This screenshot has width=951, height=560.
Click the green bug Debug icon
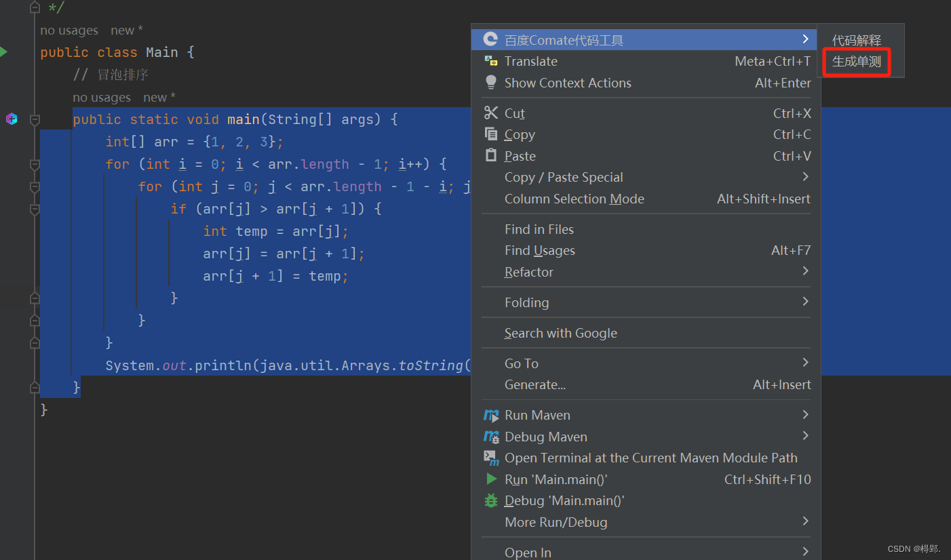pyautogui.click(x=491, y=500)
